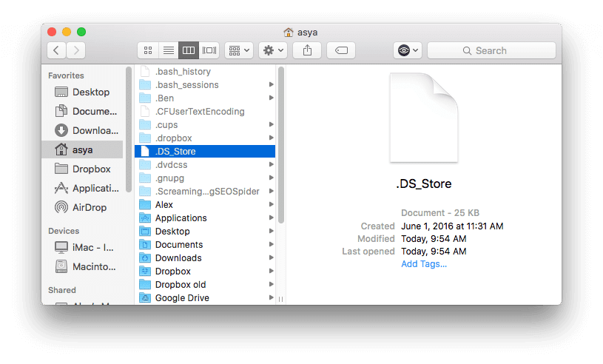
Task: Switch to Cover Flow view
Action: [209, 50]
